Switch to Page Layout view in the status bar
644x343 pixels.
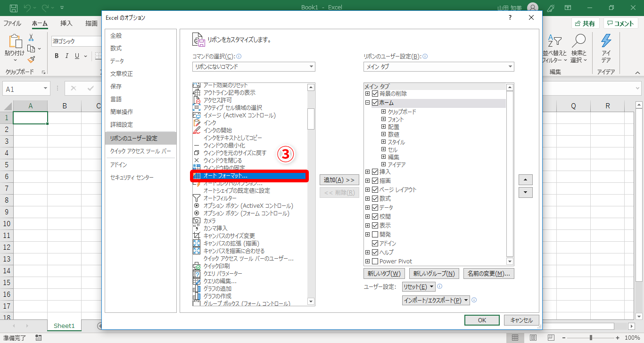point(532,338)
